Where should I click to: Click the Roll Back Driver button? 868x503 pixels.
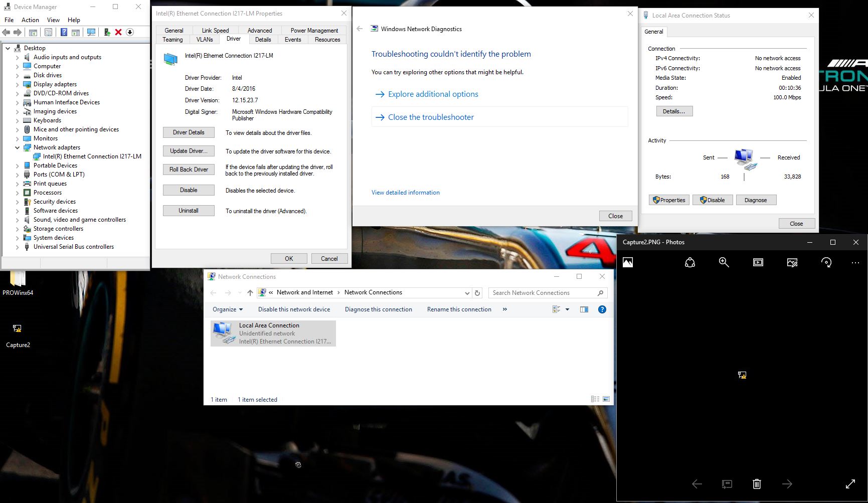click(x=189, y=170)
